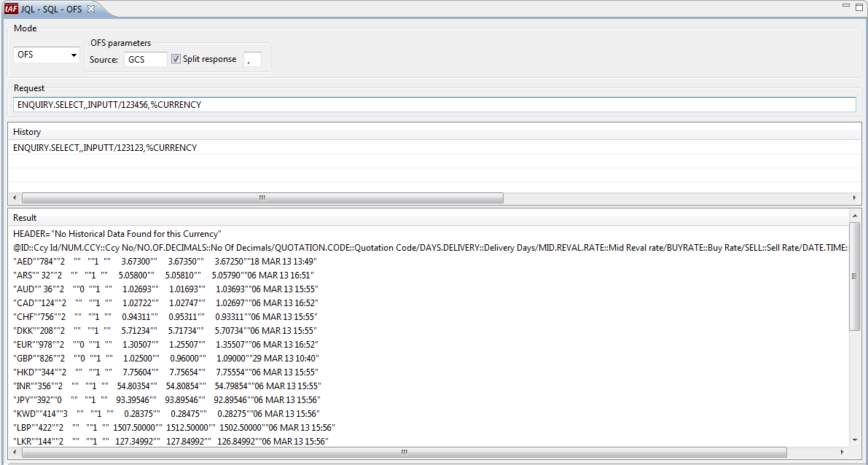Image resolution: width=868 pixels, height=465 pixels.
Task: Click the tAF icon on the editor tab
Action: point(11,9)
